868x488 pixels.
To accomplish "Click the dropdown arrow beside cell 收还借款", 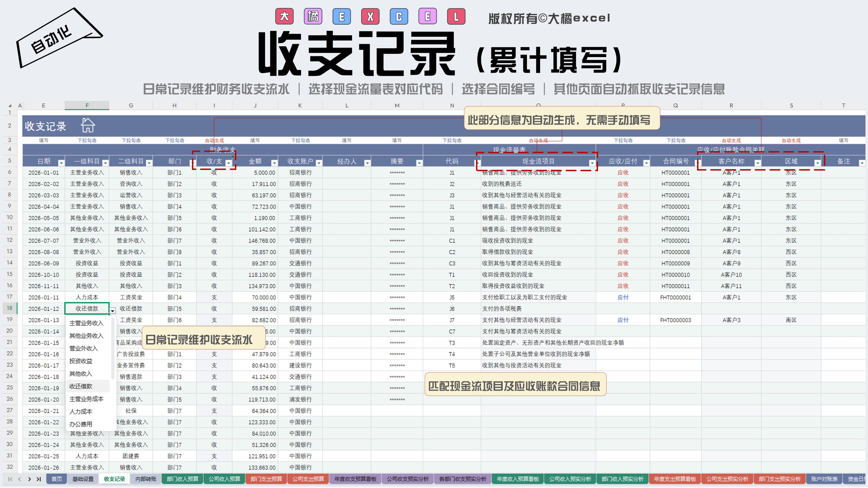I will pos(113,311).
